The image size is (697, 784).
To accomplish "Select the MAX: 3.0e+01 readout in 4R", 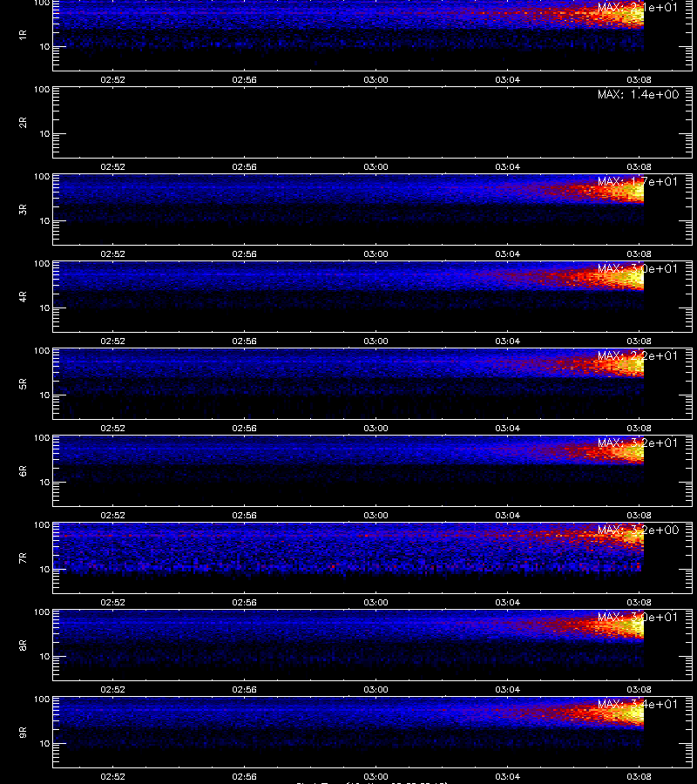I will pos(638,268).
